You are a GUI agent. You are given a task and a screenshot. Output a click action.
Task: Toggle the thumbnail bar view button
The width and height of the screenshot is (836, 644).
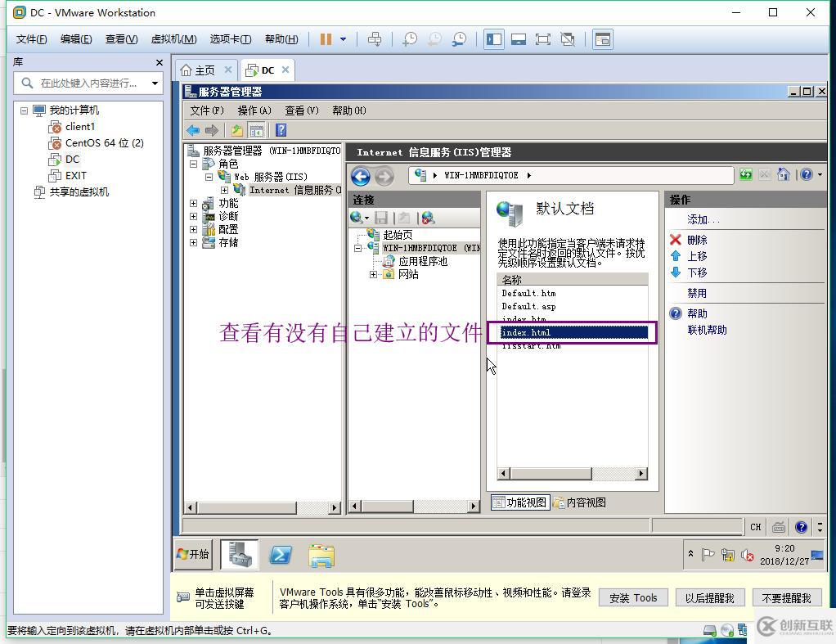click(x=519, y=39)
